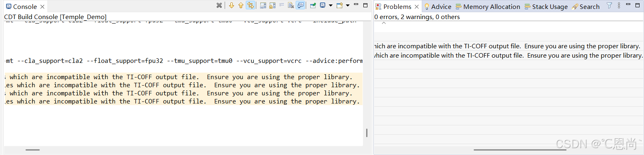This screenshot has width=644, height=155.
Task: Click the last highlighted TI-COFF warning line in console
Action: click(x=183, y=101)
